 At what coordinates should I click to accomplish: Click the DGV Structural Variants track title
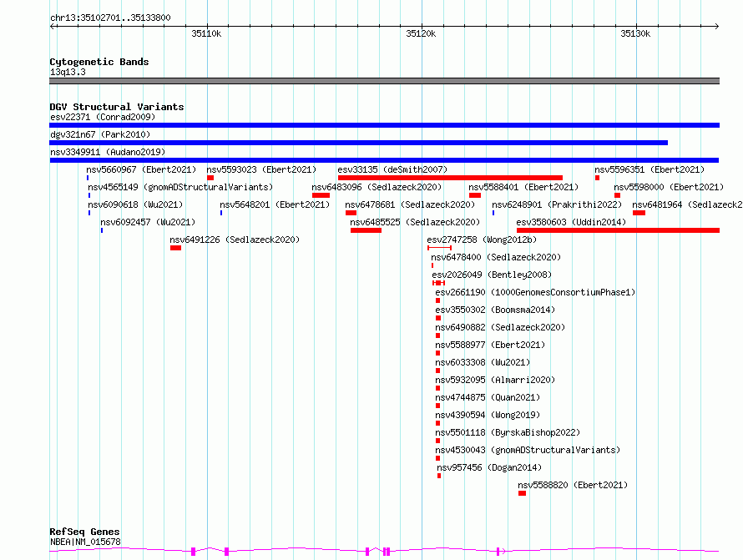coord(117,107)
